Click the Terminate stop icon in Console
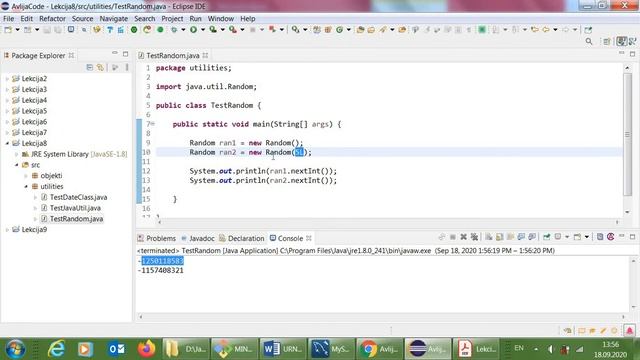Viewport: 640px width, 360px height. tap(453, 237)
